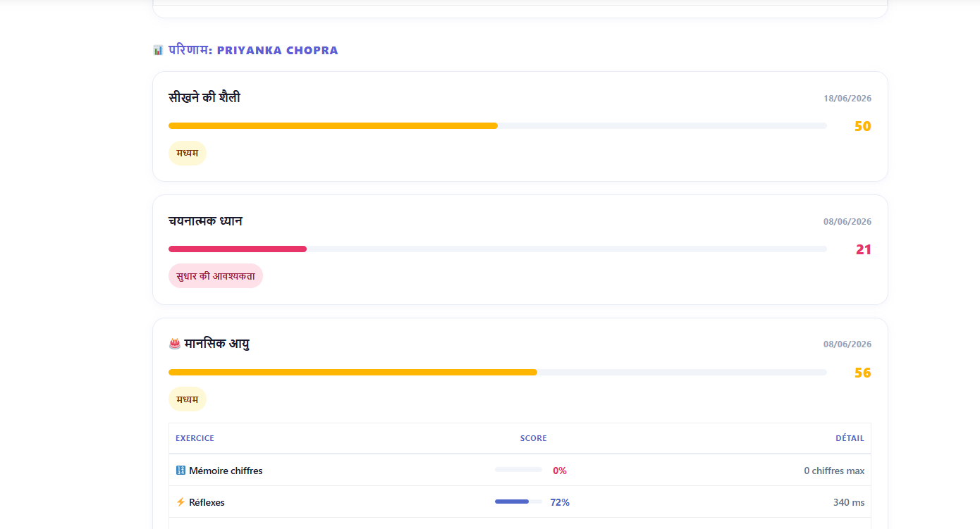Click the सीखने की शैली card title

click(x=204, y=98)
